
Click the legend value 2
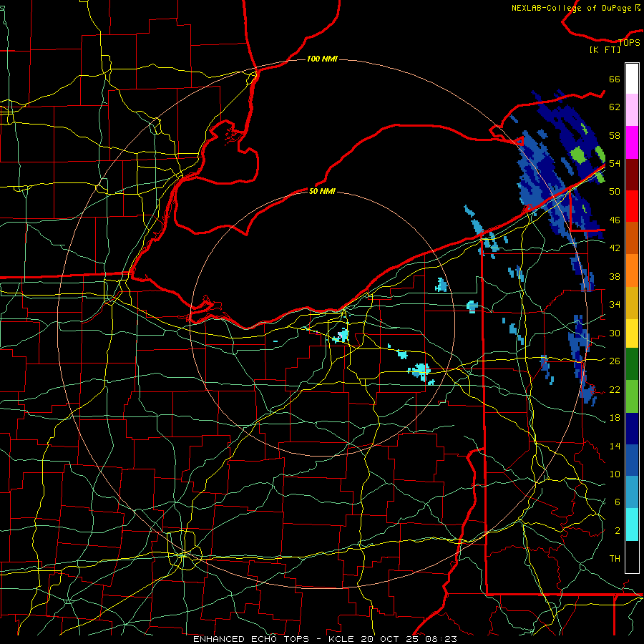[x=618, y=531]
